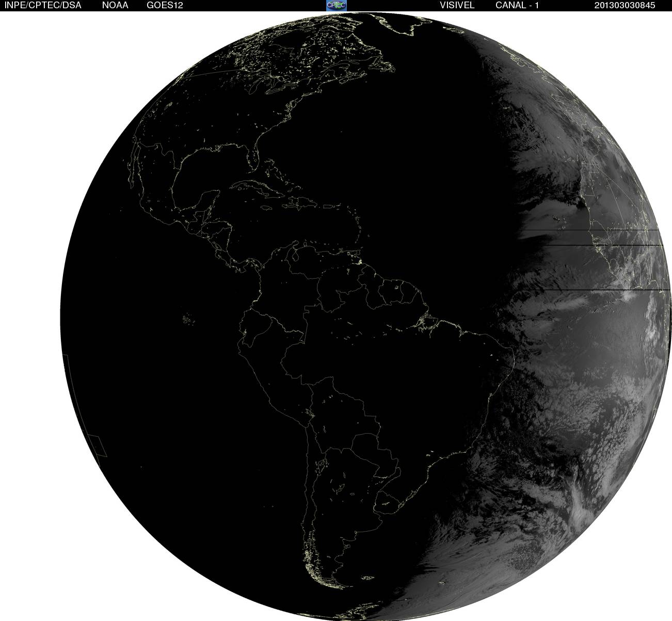Click the CANAL - 1 label
672x621 pixels.
point(517,5)
